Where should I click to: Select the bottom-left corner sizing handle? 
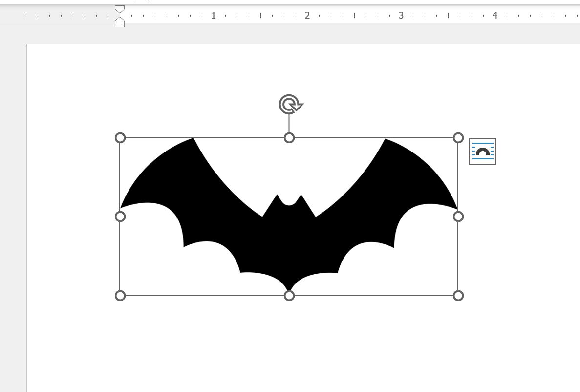click(120, 296)
